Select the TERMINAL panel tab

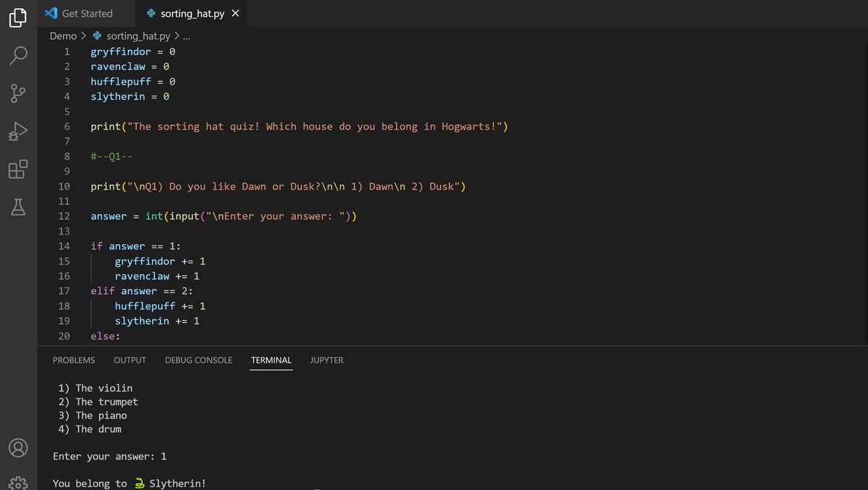[271, 360]
